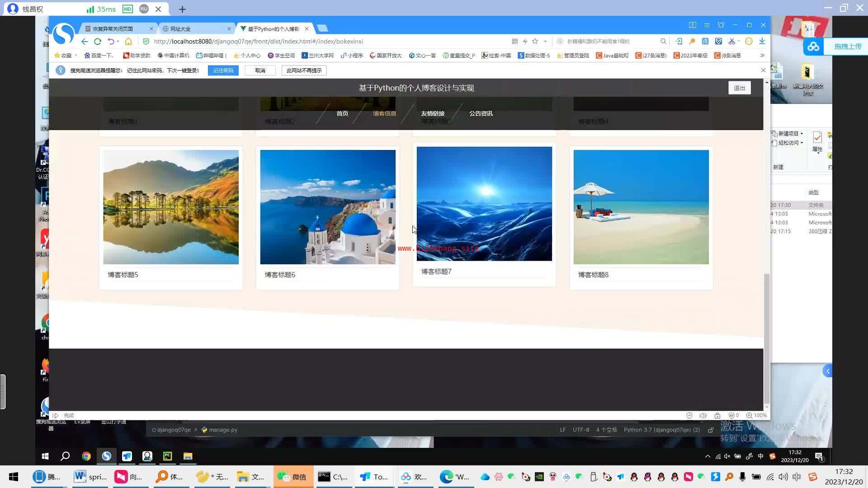Open dropdown arrow beside favorite star
This screenshot has width=868, height=488.
[545, 41]
